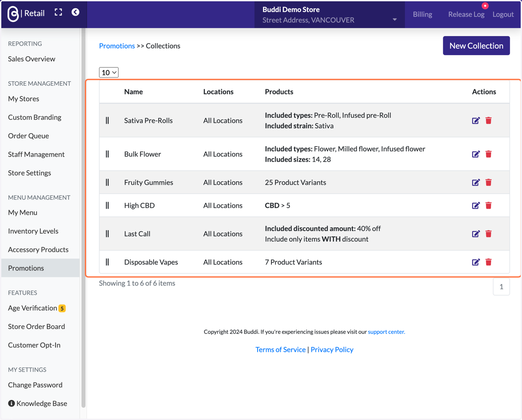522x420 pixels.
Task: Collapse sidebar with the back arrow icon
Action: [x=75, y=12]
